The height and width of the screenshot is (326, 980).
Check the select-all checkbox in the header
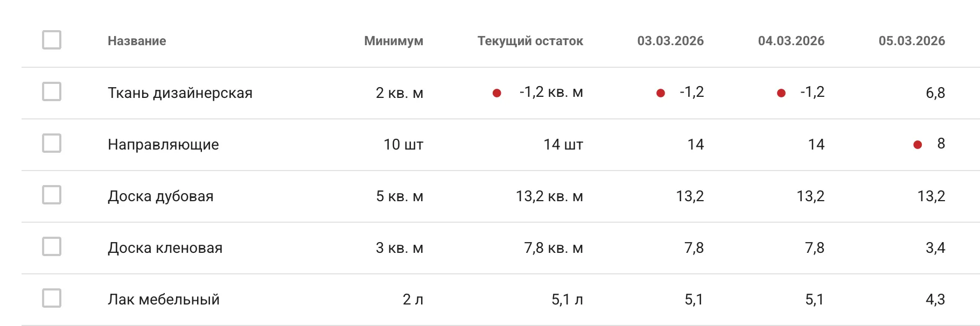click(x=51, y=40)
